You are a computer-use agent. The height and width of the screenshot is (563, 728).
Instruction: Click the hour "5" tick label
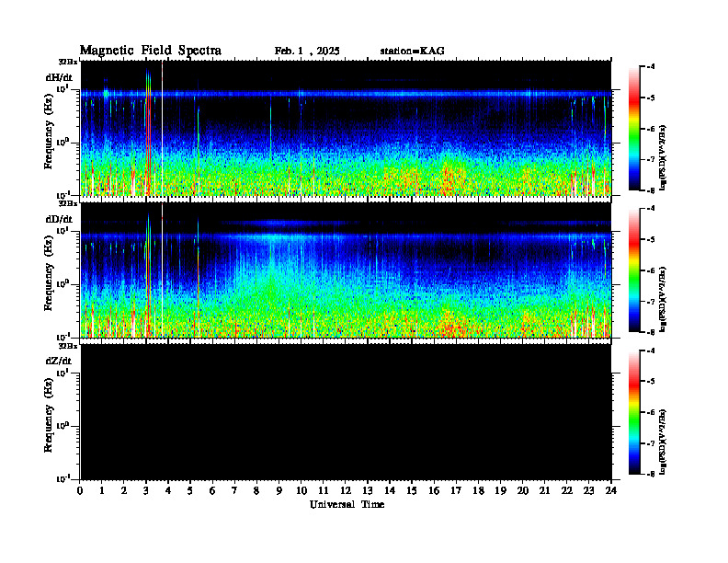click(x=190, y=490)
